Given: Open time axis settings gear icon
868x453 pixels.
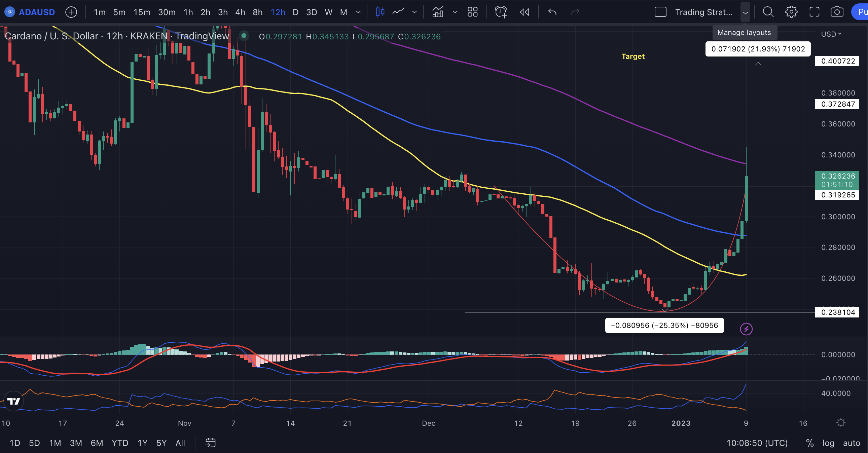Looking at the screenshot, I should point(841,423).
